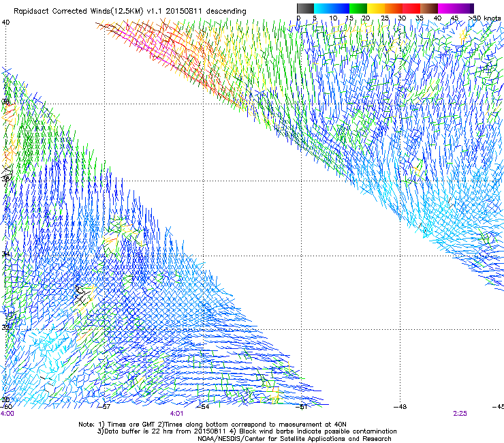
Task: Click latitude label '34' on left axis
Action: [x=5, y=254]
